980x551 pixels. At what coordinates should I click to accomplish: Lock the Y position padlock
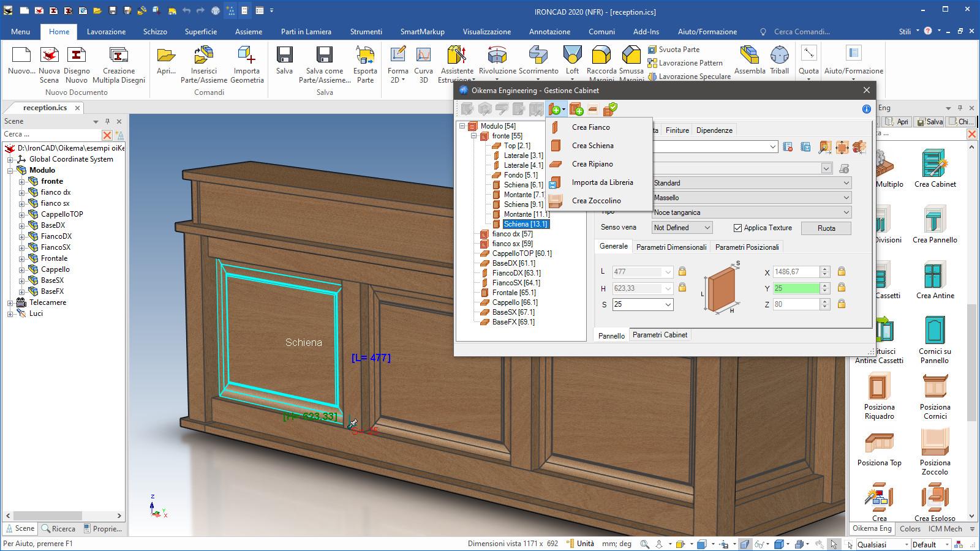[842, 288]
